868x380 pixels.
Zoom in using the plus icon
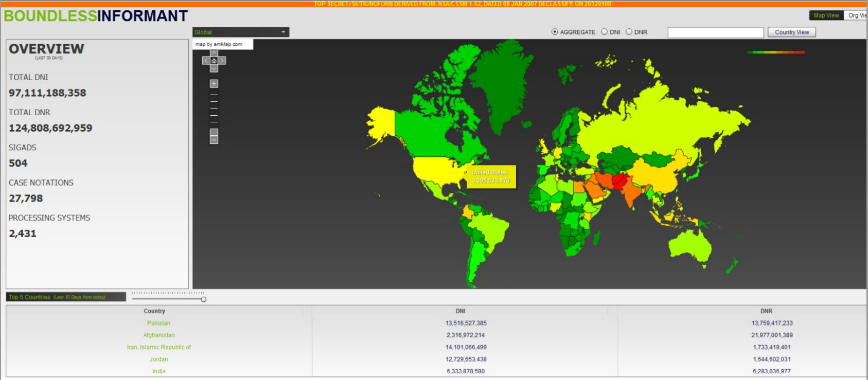[x=214, y=84]
